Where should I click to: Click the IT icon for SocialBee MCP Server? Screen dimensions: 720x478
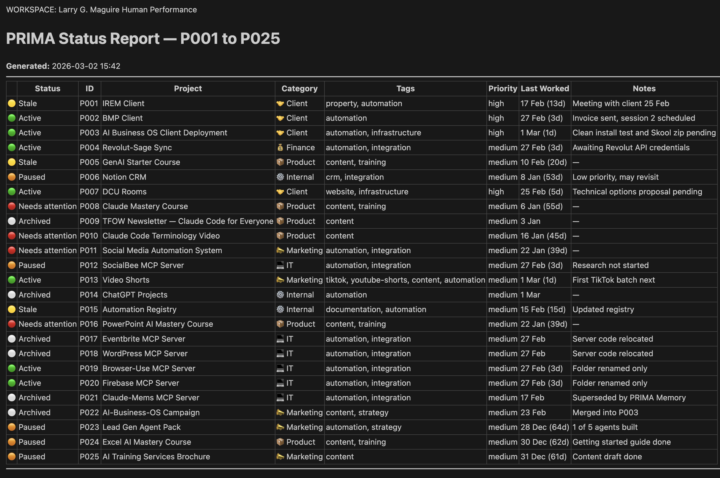coord(280,265)
